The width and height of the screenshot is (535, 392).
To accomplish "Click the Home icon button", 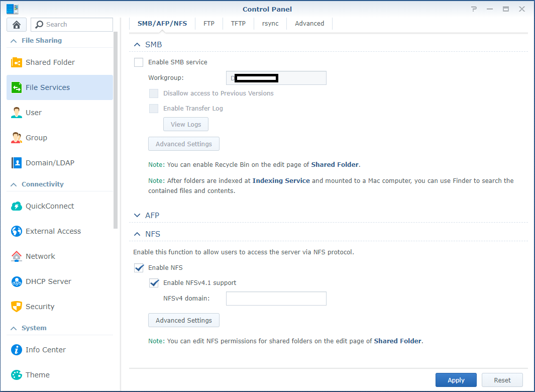I will (16, 25).
